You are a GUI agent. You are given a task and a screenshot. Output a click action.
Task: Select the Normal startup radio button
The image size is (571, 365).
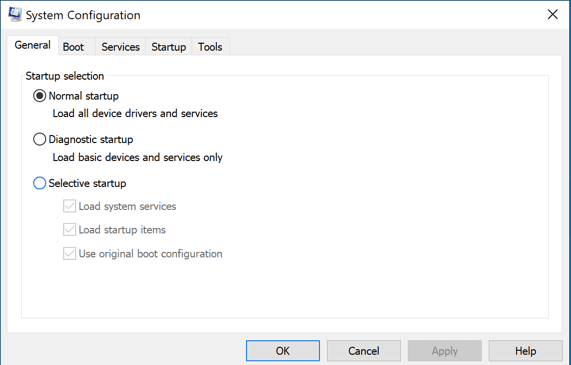pyautogui.click(x=39, y=96)
